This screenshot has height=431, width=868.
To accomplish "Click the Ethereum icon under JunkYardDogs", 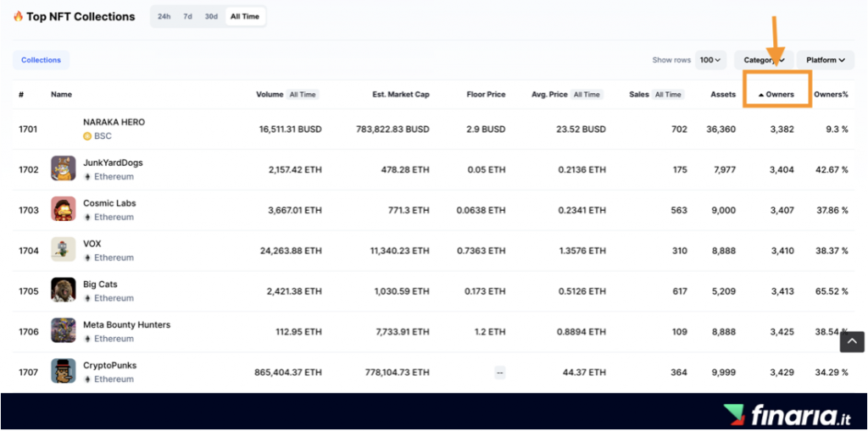I will coord(87,176).
